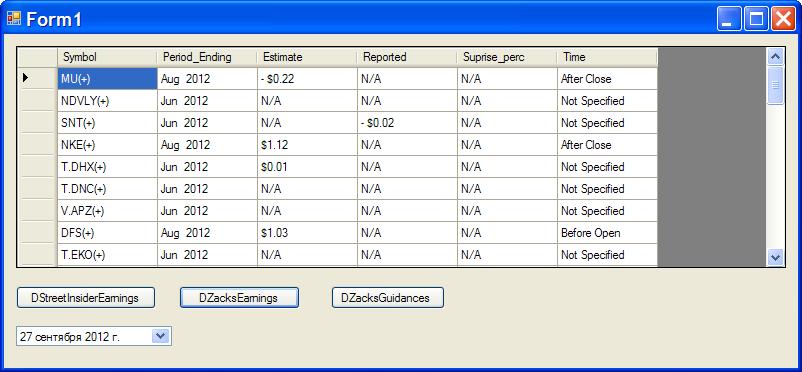Maximize the Form1 window

[756, 19]
